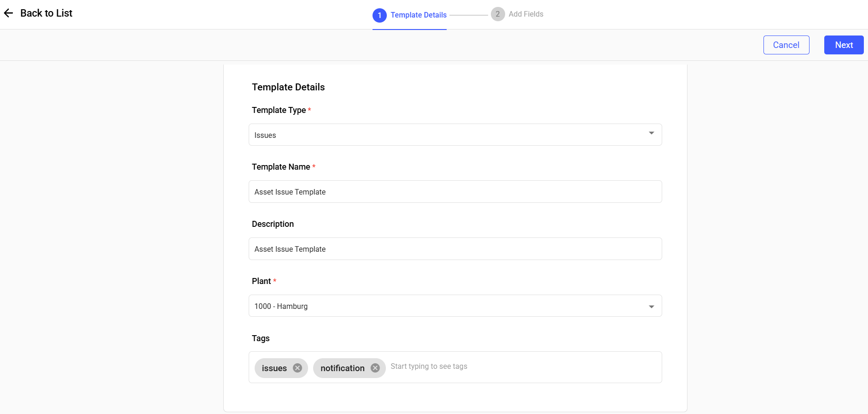Image resolution: width=868 pixels, height=414 pixels.
Task: Expand the Template Type arrow
Action: 651,134
